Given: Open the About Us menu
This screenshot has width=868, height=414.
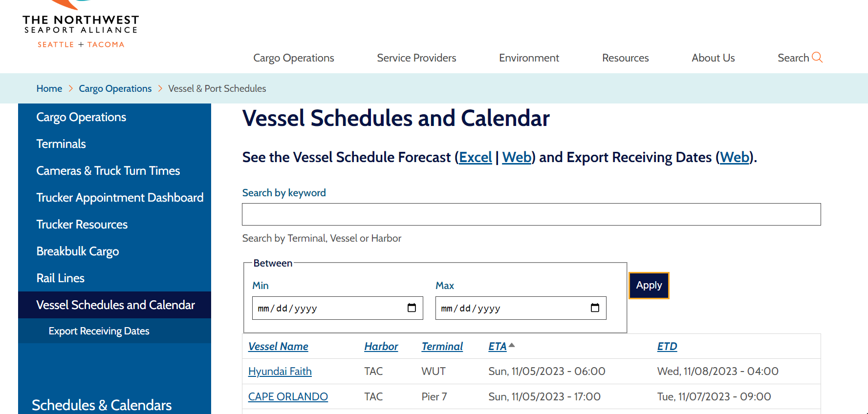Looking at the screenshot, I should (x=713, y=58).
